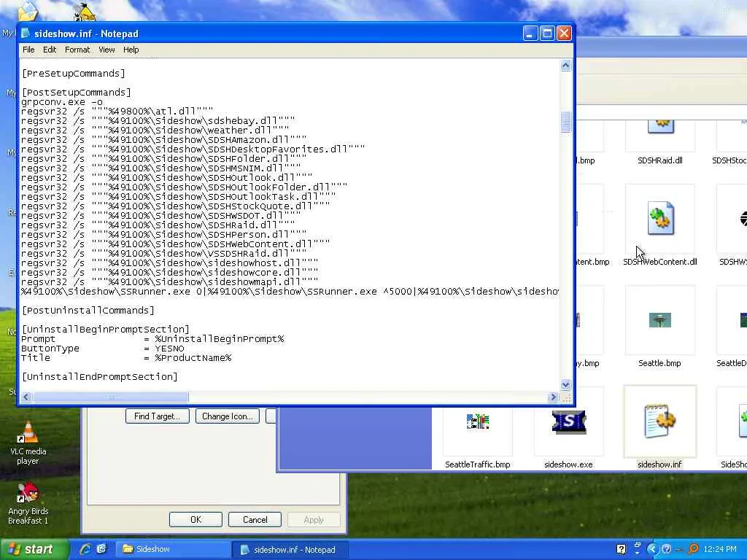The height and width of the screenshot is (560, 747).
Task: Click the Notepad horizontal scrollbar right arrow
Action: pyautogui.click(x=553, y=397)
